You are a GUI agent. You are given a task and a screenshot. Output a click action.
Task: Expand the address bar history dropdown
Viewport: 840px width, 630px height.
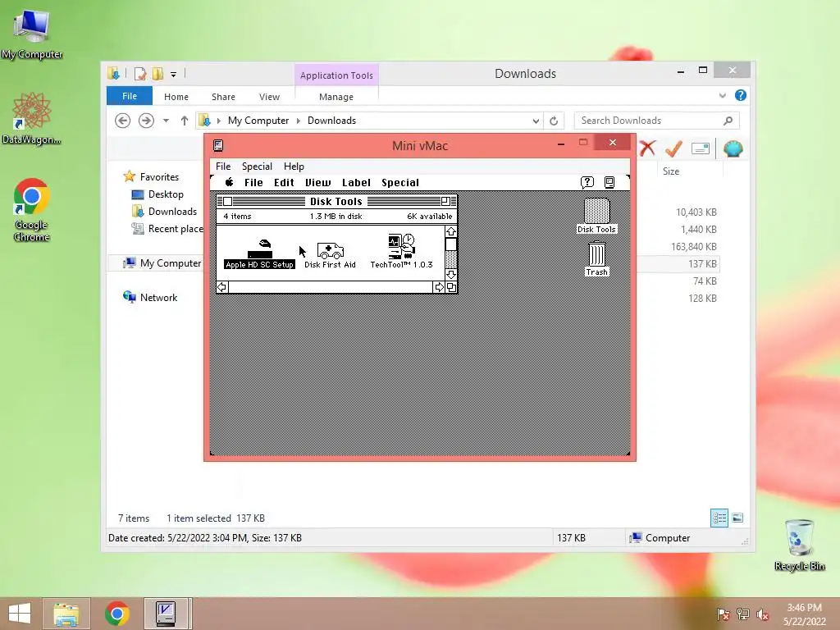click(x=536, y=121)
